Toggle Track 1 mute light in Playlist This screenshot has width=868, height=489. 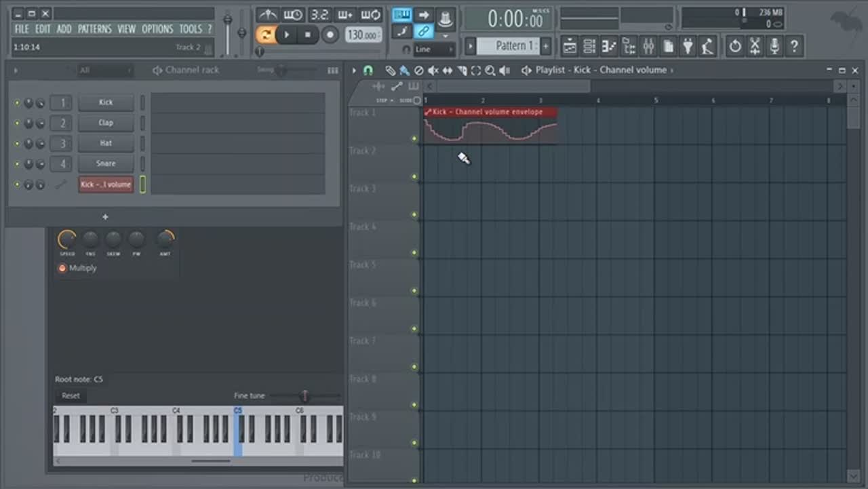414,139
